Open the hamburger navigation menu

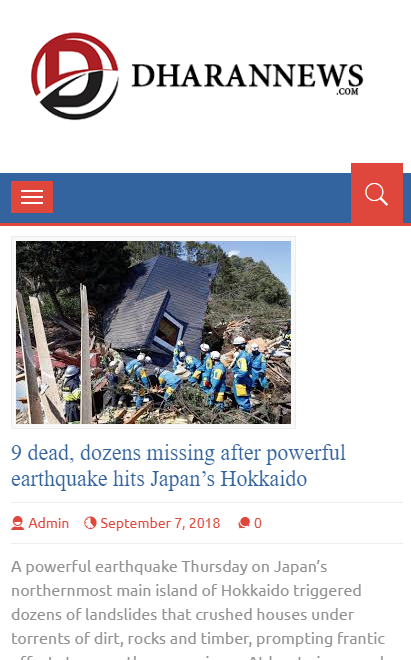coord(32,197)
